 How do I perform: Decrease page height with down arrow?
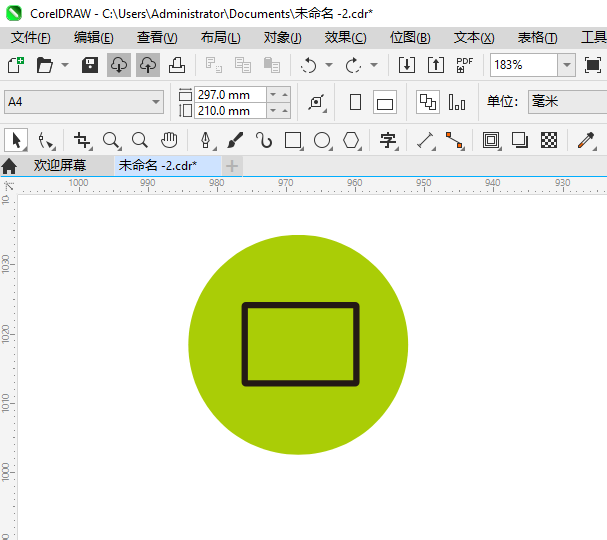[273, 111]
